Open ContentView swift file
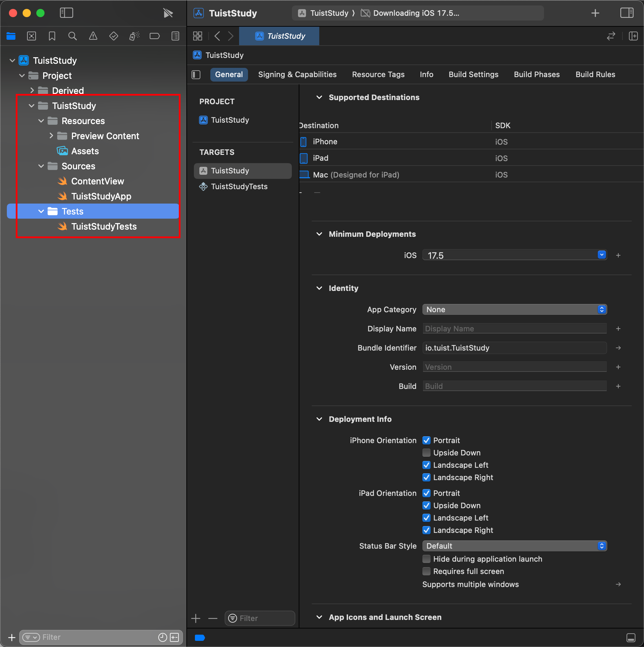Screen dimensions: 644x647 click(x=98, y=181)
